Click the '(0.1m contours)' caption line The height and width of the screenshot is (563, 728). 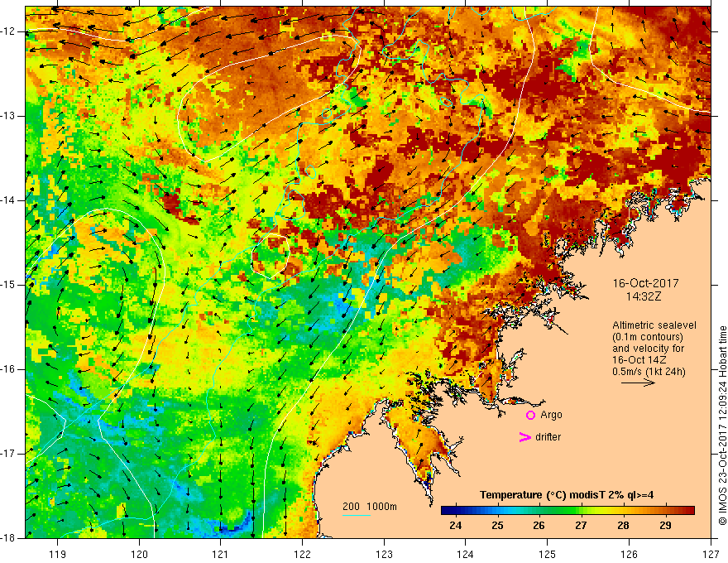tap(648, 337)
